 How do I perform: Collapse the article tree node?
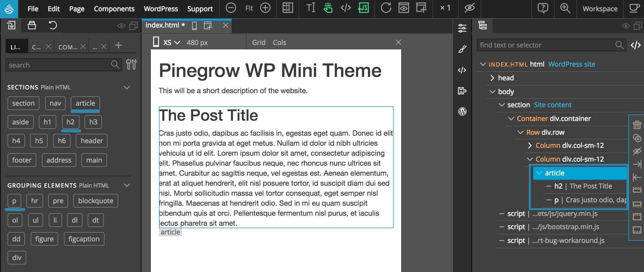[x=539, y=173]
